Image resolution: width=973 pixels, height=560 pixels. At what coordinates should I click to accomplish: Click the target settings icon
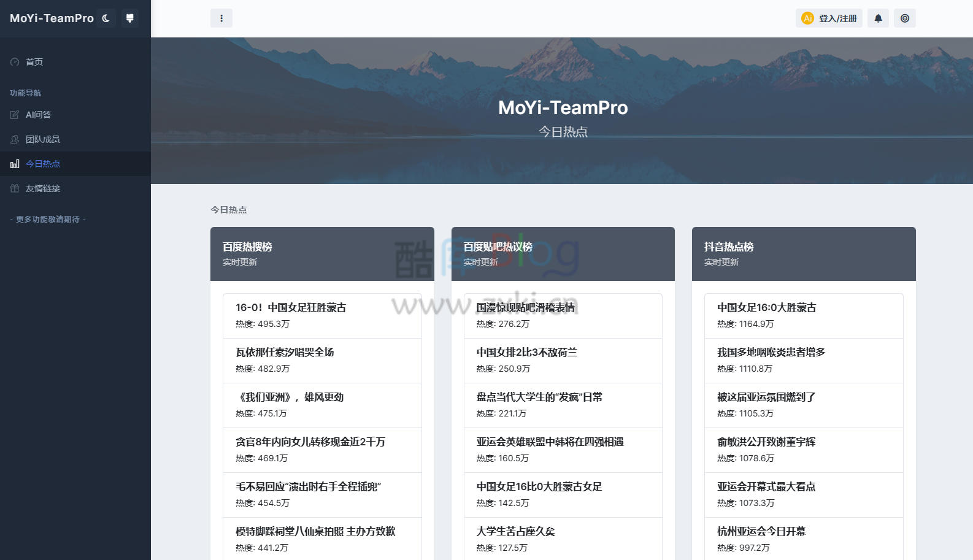(x=905, y=18)
